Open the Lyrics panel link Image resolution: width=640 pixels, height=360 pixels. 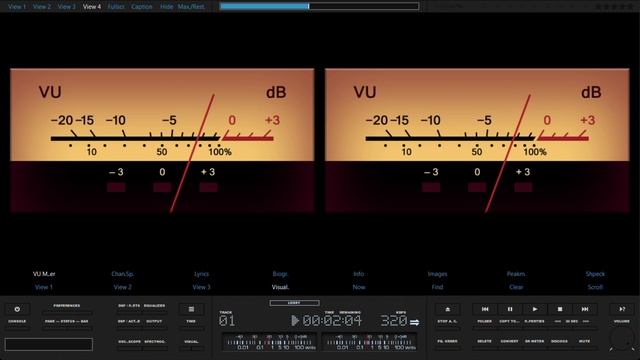tap(201, 274)
